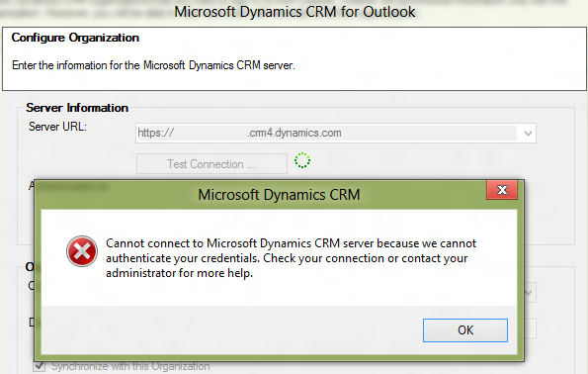Click the Microsoft Dynamics CRM for Outlook title
Viewport: 588px width, 374px height.
[294, 12]
